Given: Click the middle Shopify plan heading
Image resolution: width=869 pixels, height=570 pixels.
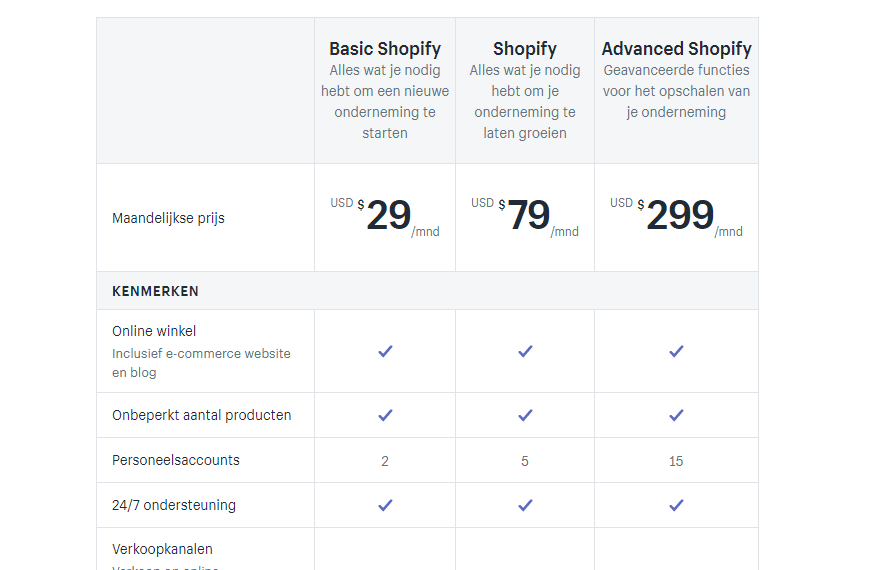Looking at the screenshot, I should click(x=525, y=49).
